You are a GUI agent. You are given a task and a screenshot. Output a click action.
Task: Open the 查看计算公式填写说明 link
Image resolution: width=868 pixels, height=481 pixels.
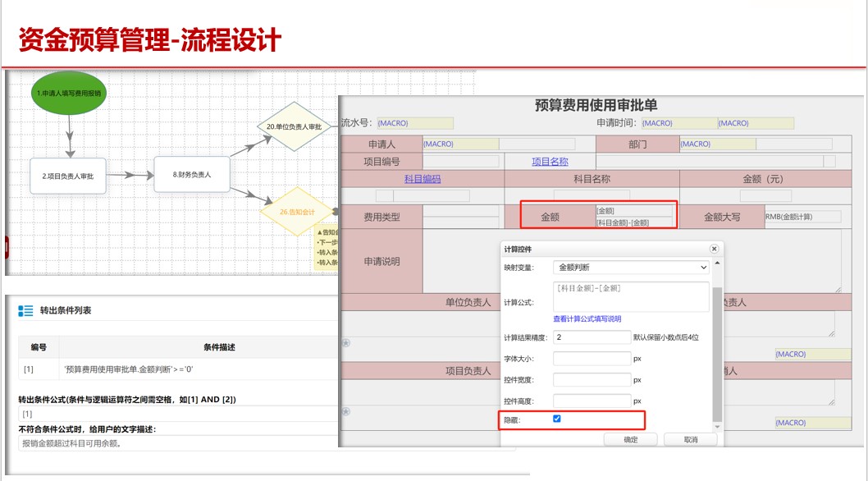[x=587, y=318]
